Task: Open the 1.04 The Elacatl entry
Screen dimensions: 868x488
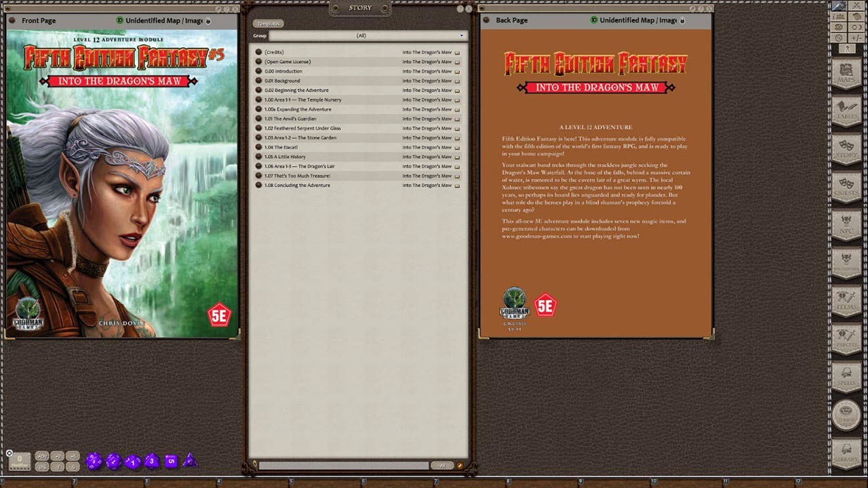Action: [x=357, y=147]
